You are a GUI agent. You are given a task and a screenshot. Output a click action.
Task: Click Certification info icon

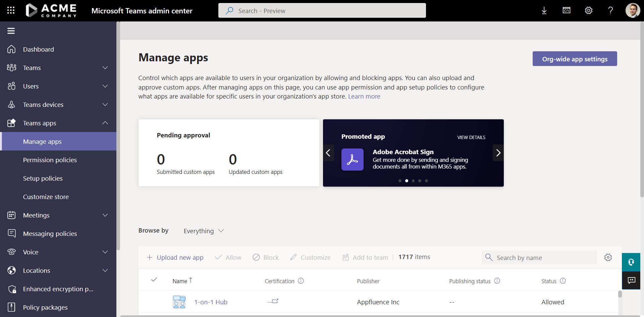[301, 281]
